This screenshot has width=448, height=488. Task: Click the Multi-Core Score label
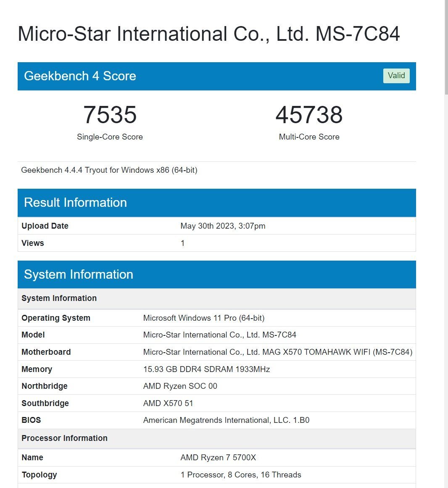click(309, 137)
